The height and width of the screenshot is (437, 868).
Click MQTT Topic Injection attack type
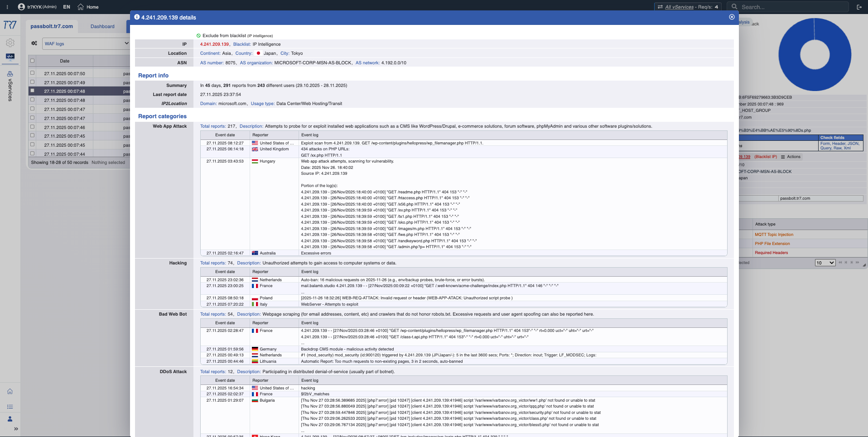(774, 235)
